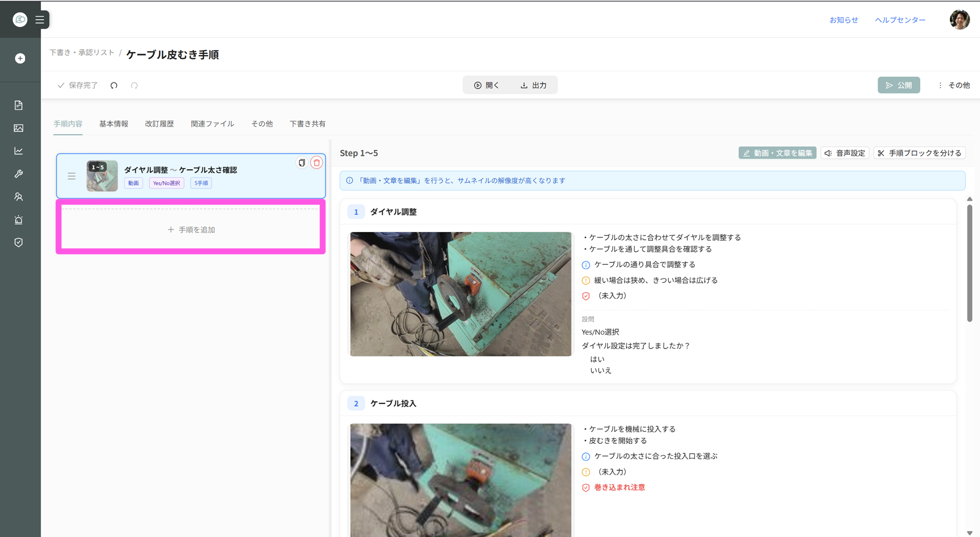The width and height of the screenshot is (980, 537).
Task: Delete the ダイヤル調整 step block
Action: pyautogui.click(x=317, y=162)
